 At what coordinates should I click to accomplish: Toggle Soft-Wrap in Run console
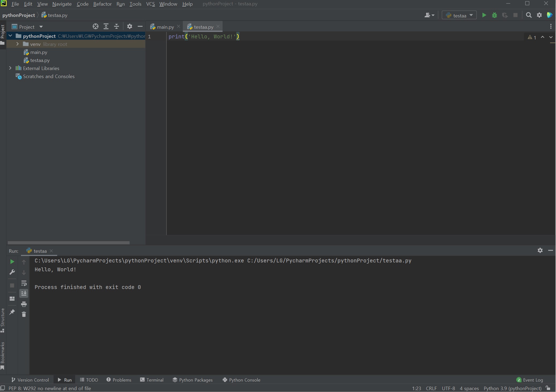pos(24,283)
